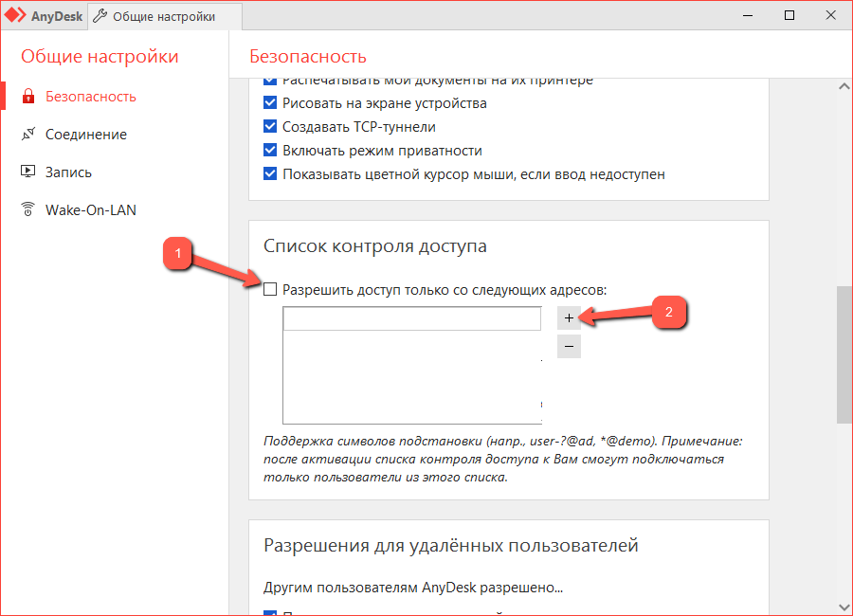Click the Запись screen-record icon
This screenshot has width=853, height=616.
pyautogui.click(x=28, y=172)
